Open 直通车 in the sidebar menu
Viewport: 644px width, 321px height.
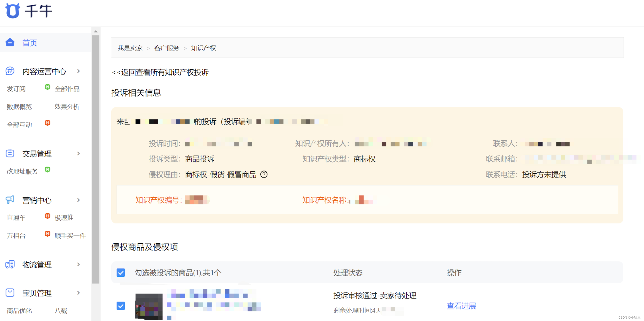pos(16,217)
